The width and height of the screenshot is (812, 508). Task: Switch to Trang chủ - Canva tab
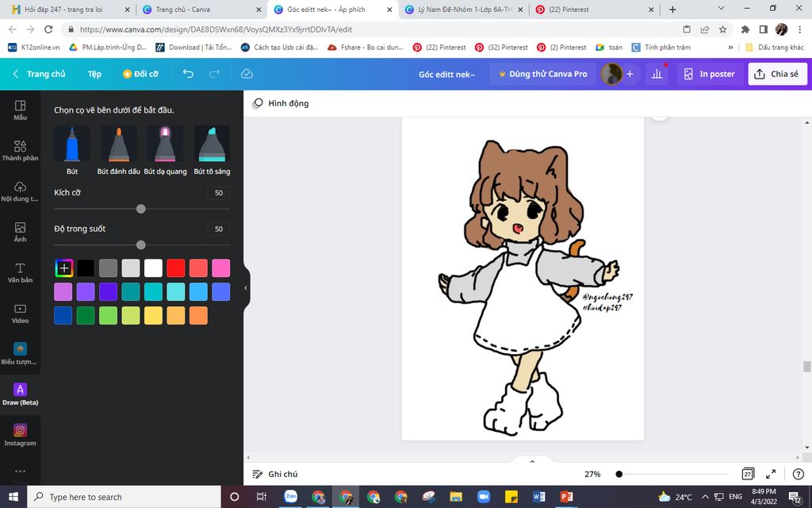click(202, 10)
